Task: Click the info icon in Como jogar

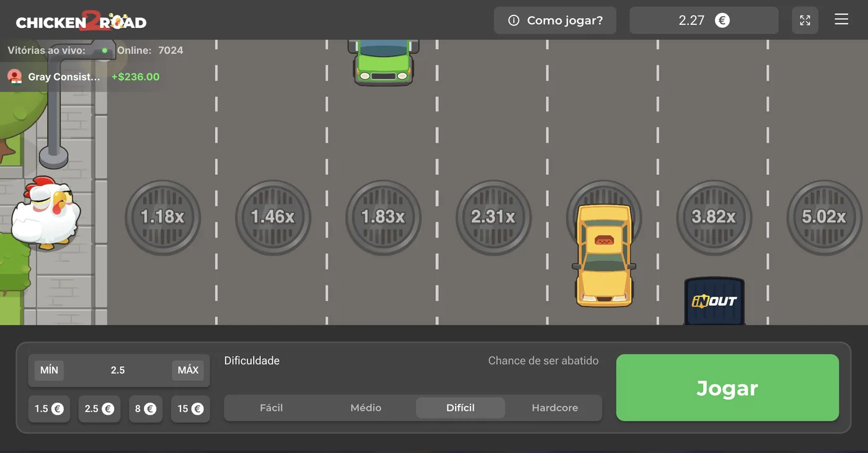Action: pyautogui.click(x=513, y=20)
